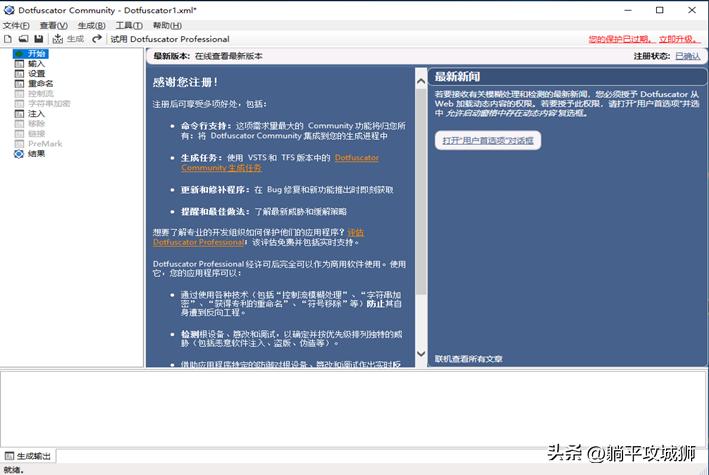The height and width of the screenshot is (475, 709).
Task: Click 打开"用户首选项"对话框 button
Action: pyautogui.click(x=488, y=141)
